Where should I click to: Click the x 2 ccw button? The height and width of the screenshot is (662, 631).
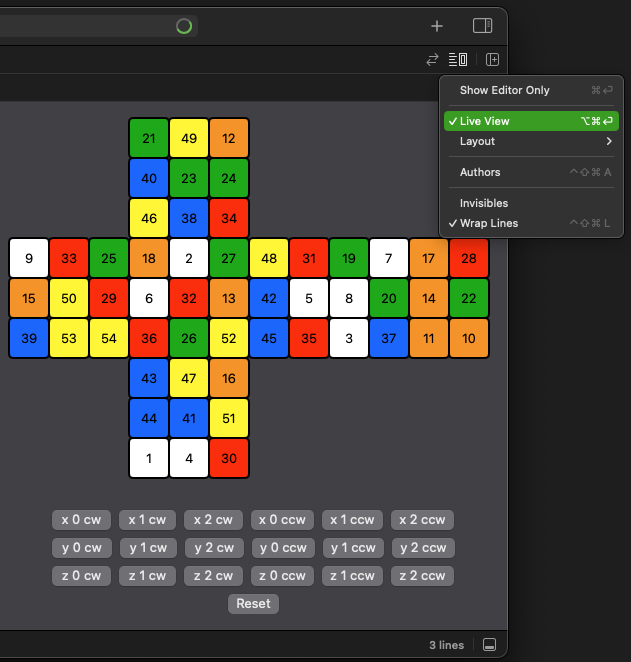[422, 520]
